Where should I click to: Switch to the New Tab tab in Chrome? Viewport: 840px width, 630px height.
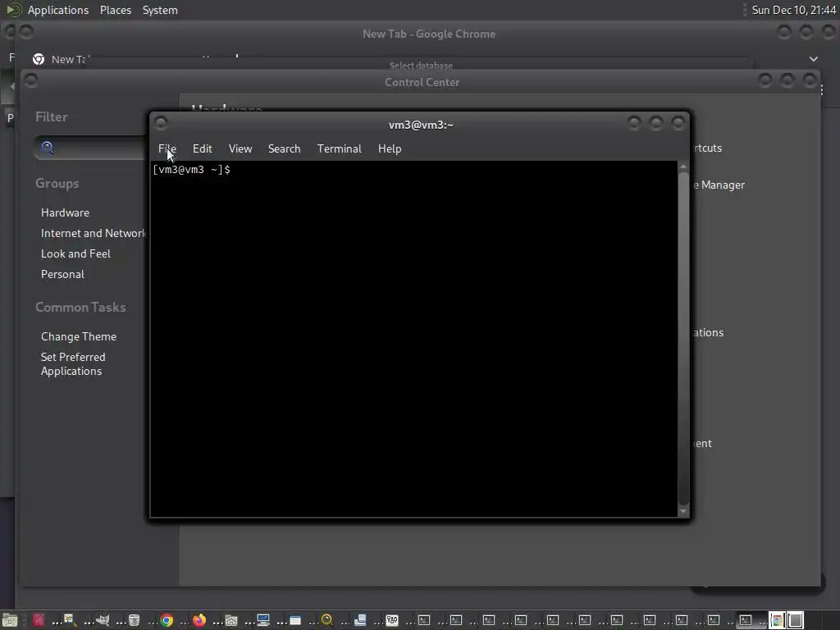(x=62, y=59)
